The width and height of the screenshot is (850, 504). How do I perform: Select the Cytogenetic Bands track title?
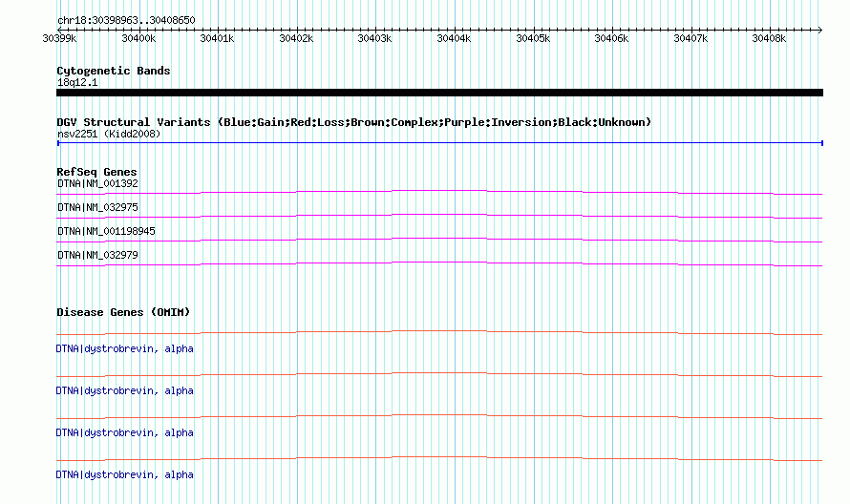(114, 71)
